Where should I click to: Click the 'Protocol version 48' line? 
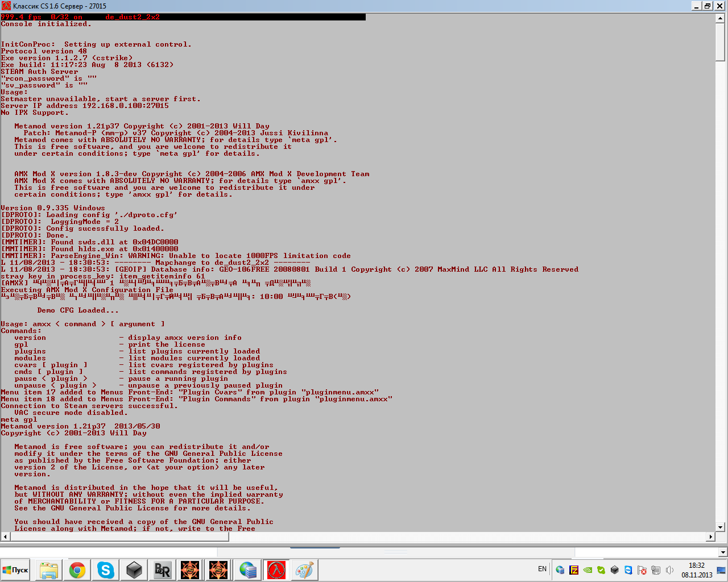tap(44, 51)
